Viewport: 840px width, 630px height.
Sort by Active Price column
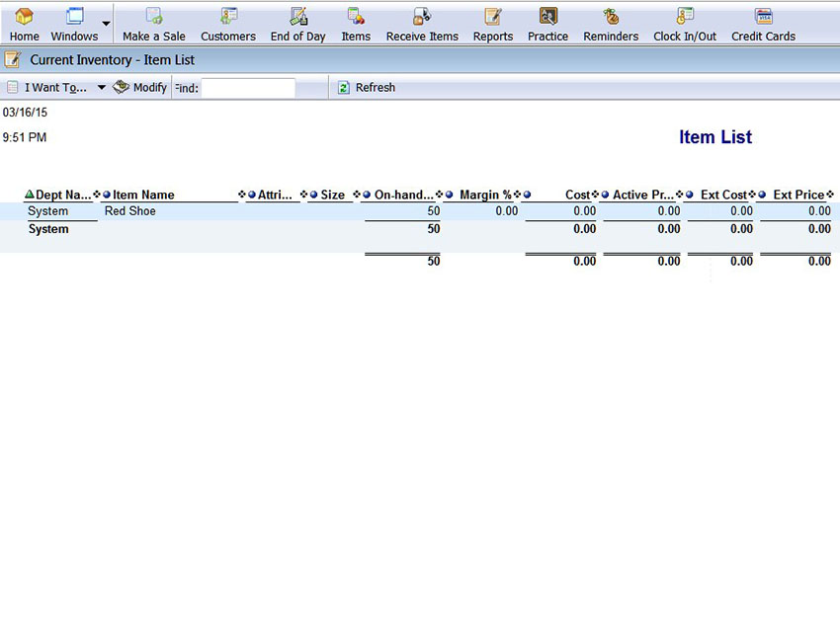(643, 195)
